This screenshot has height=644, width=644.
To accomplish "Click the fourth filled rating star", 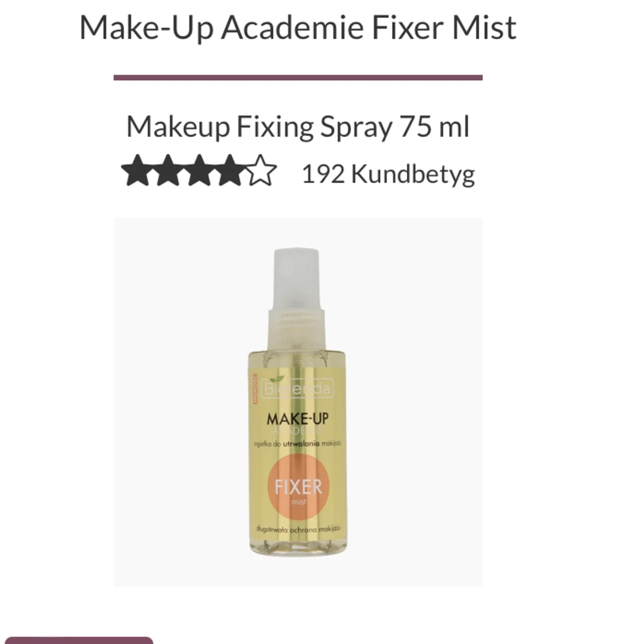I will (230, 171).
